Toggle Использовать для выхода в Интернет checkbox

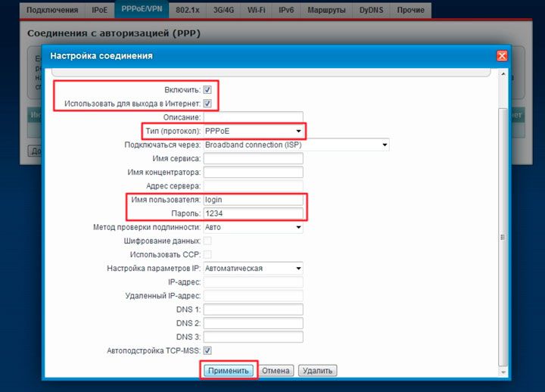click(x=207, y=104)
